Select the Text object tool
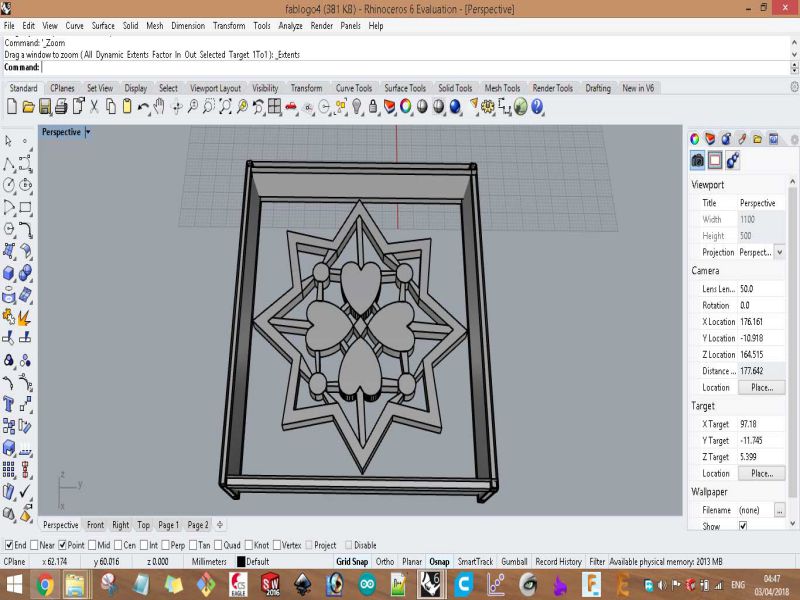Screen dimensions: 800x600 (x=9, y=403)
